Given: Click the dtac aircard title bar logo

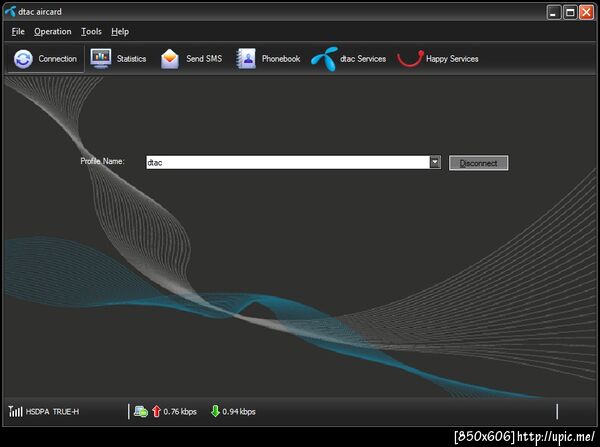Looking at the screenshot, I should (x=10, y=11).
